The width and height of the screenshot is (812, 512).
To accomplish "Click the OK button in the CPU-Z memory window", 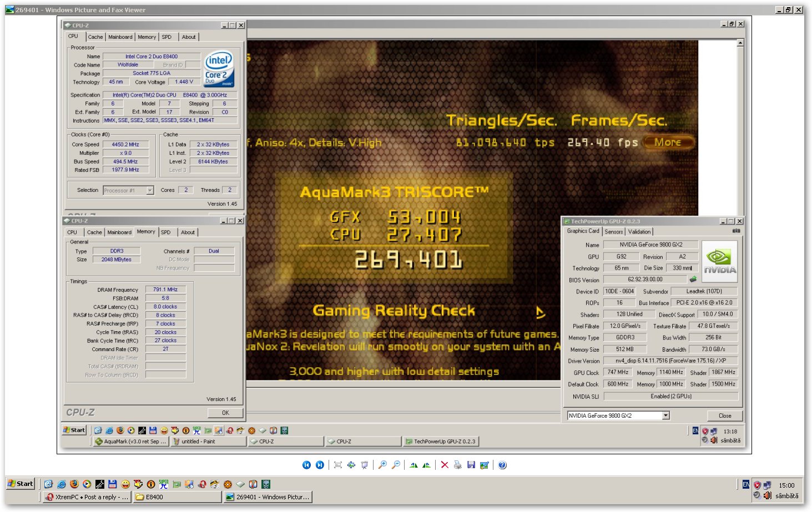I will (225, 413).
